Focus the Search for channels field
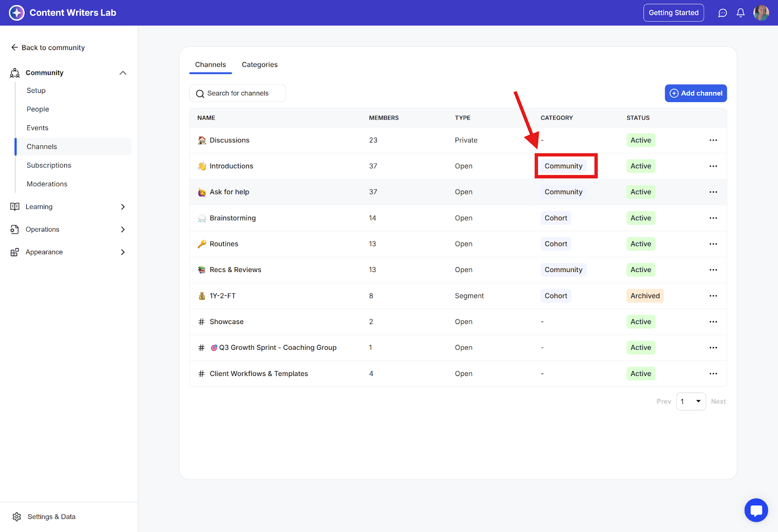778x532 pixels. click(x=238, y=93)
